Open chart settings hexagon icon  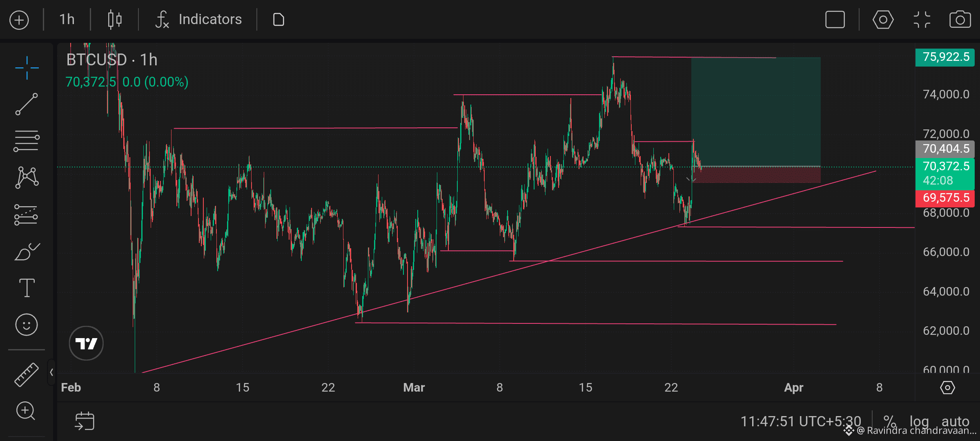point(883,20)
